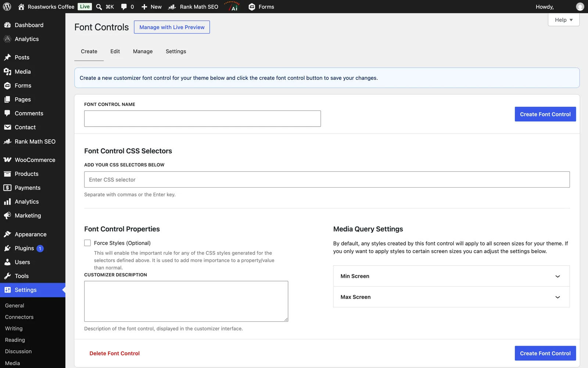Switch to the Manage tab

[x=143, y=52]
